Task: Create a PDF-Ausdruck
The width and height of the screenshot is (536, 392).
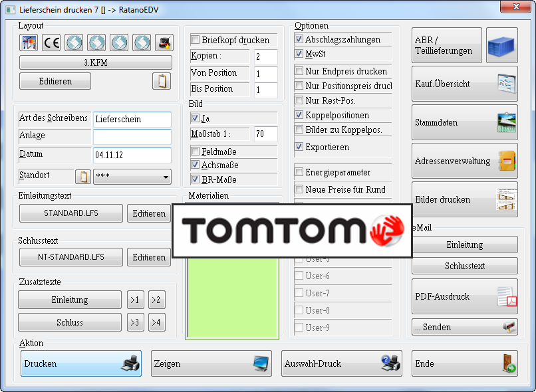Action: [x=465, y=297]
